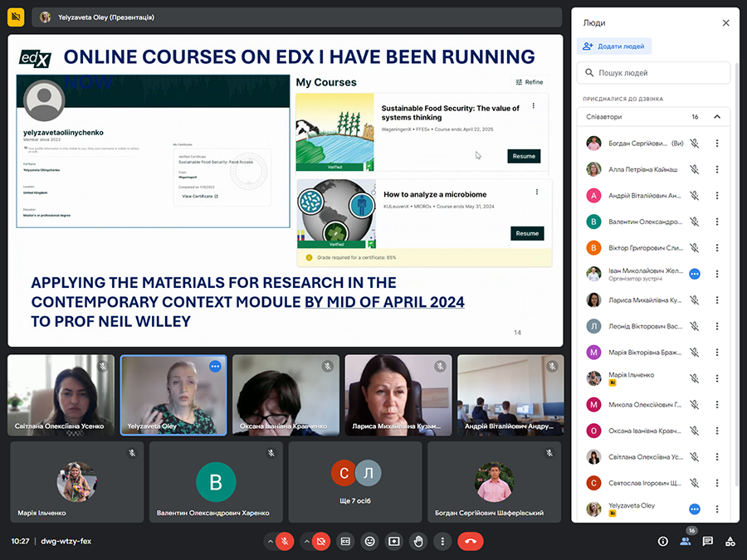Click the meeting code dwg-wtzy-fex
Screen dimensions: 747x560
click(x=66, y=542)
